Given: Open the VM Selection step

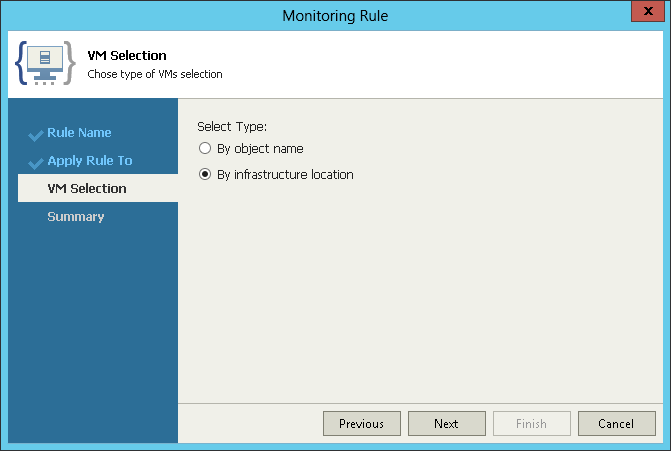Looking at the screenshot, I should [x=98, y=188].
